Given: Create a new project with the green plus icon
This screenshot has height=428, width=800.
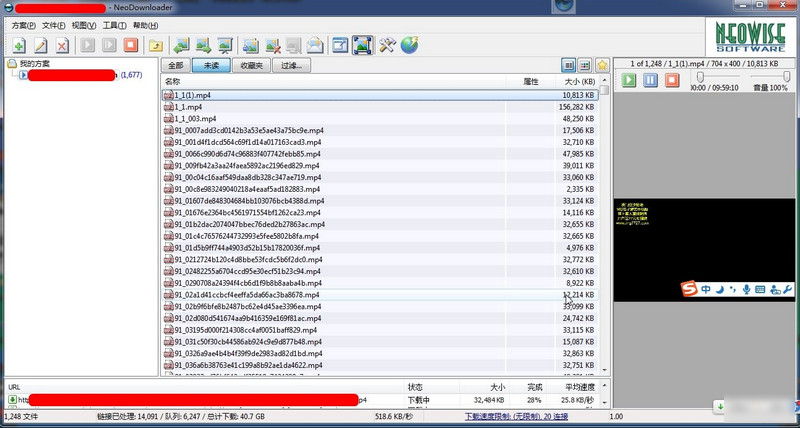Looking at the screenshot, I should coord(19,46).
